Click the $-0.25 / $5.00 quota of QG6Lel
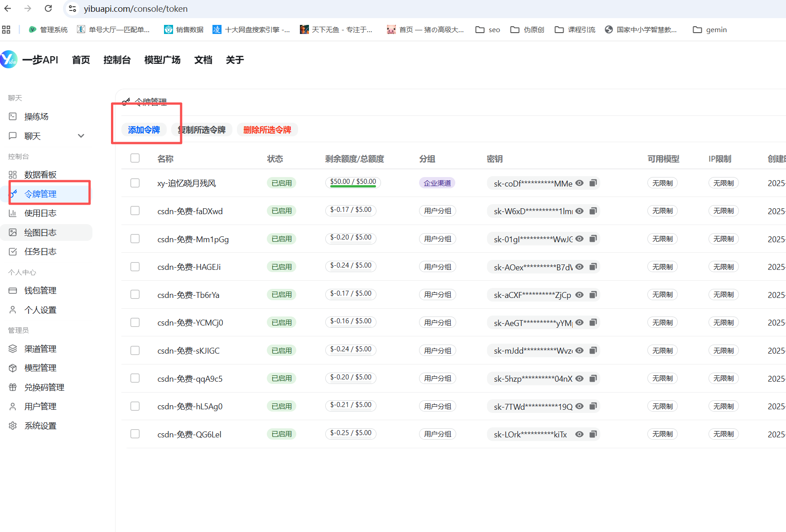 (x=351, y=433)
